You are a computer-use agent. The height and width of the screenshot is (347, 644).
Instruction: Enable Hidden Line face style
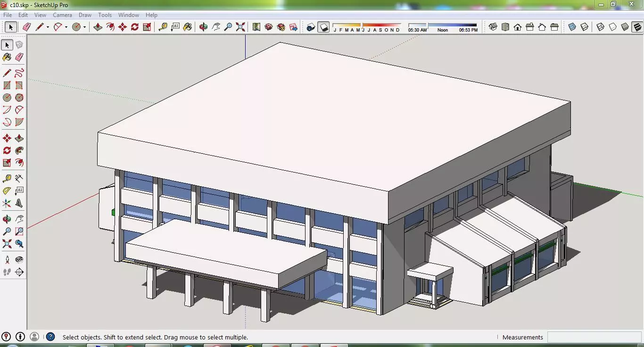tap(613, 27)
